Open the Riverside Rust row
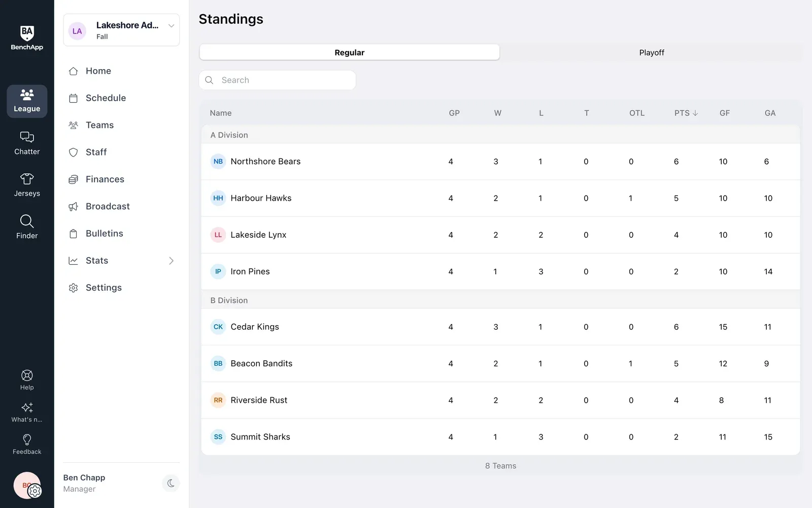The height and width of the screenshot is (508, 812). (500, 400)
